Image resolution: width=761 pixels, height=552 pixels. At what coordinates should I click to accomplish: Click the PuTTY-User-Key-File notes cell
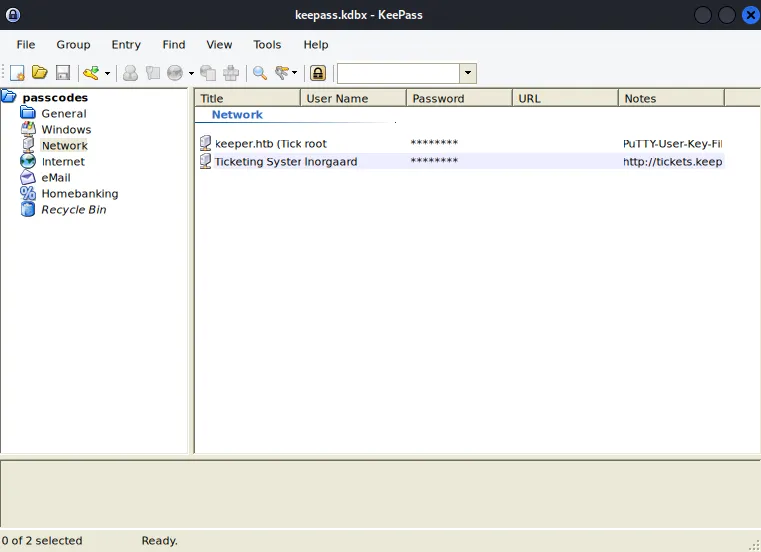pyautogui.click(x=673, y=144)
